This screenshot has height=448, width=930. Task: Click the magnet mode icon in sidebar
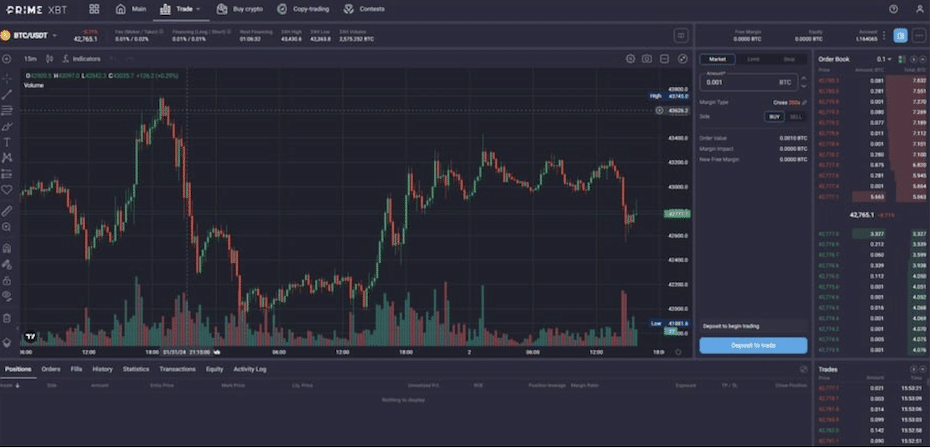pos(7,247)
